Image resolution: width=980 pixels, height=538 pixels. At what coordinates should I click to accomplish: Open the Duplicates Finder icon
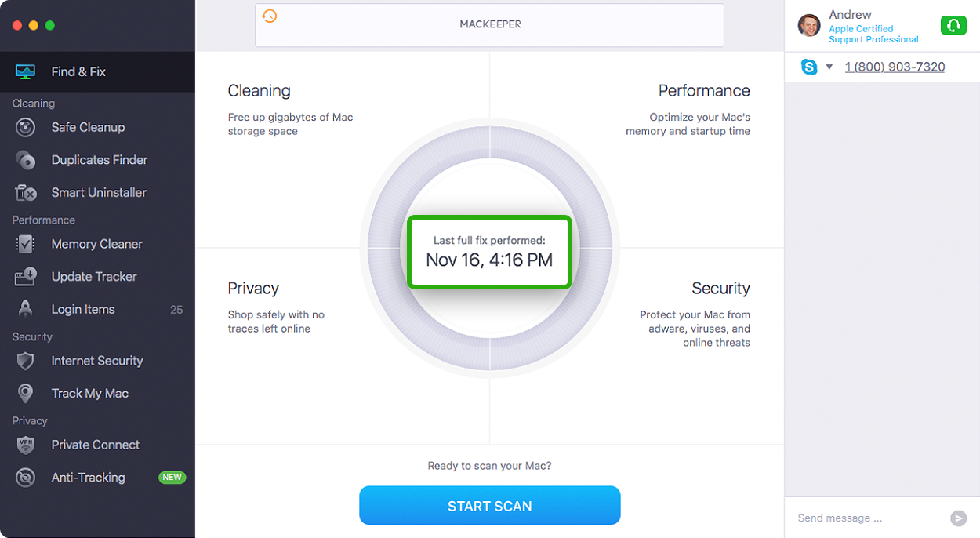pyautogui.click(x=26, y=160)
